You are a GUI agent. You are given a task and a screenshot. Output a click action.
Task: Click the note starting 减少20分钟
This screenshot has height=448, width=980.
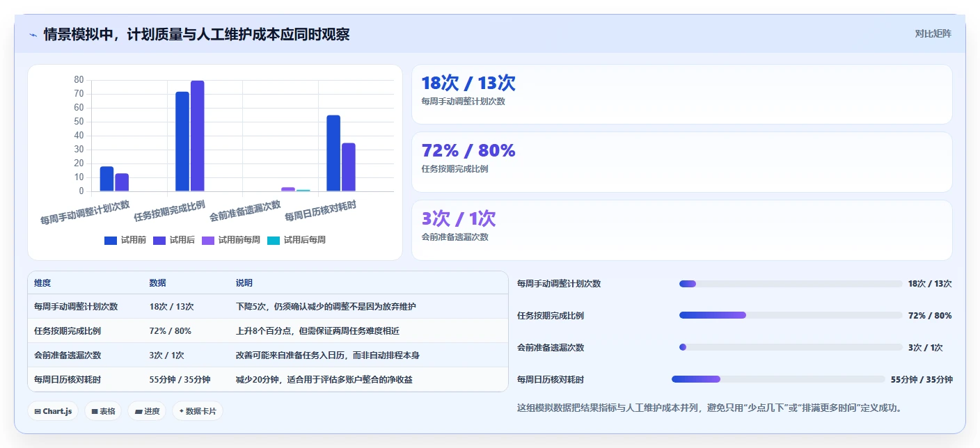click(x=324, y=380)
